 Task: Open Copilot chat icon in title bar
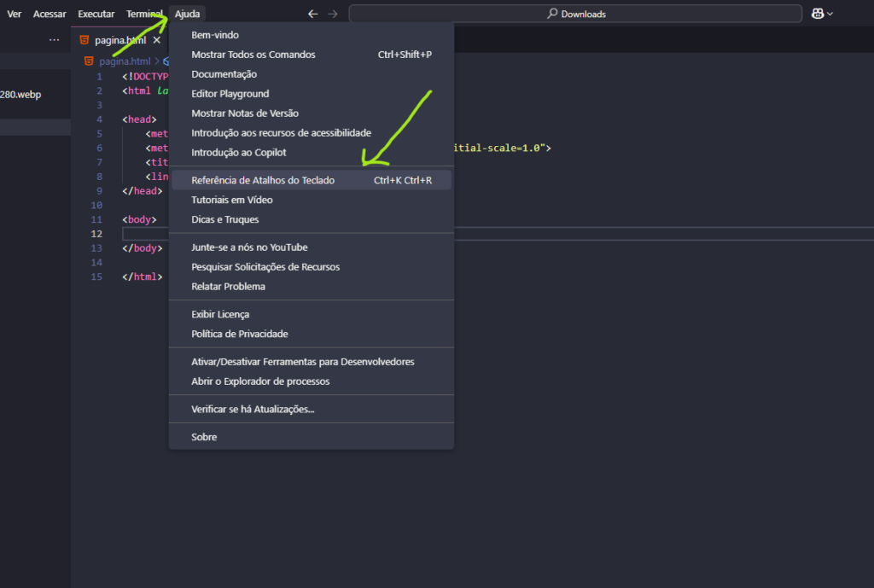coord(818,14)
